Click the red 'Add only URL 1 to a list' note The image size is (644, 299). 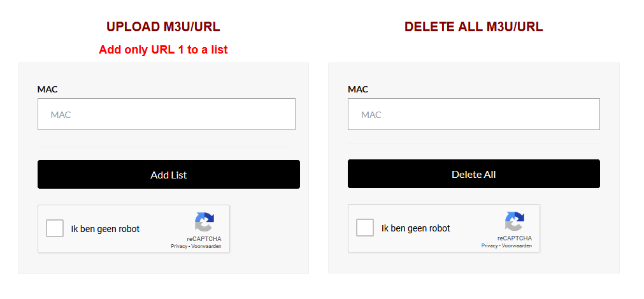(x=163, y=50)
